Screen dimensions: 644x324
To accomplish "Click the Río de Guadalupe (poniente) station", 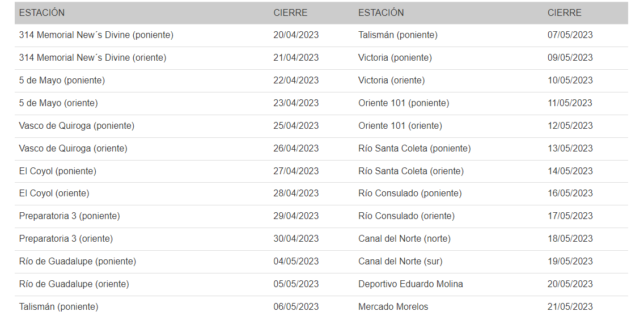I will pos(77,262).
